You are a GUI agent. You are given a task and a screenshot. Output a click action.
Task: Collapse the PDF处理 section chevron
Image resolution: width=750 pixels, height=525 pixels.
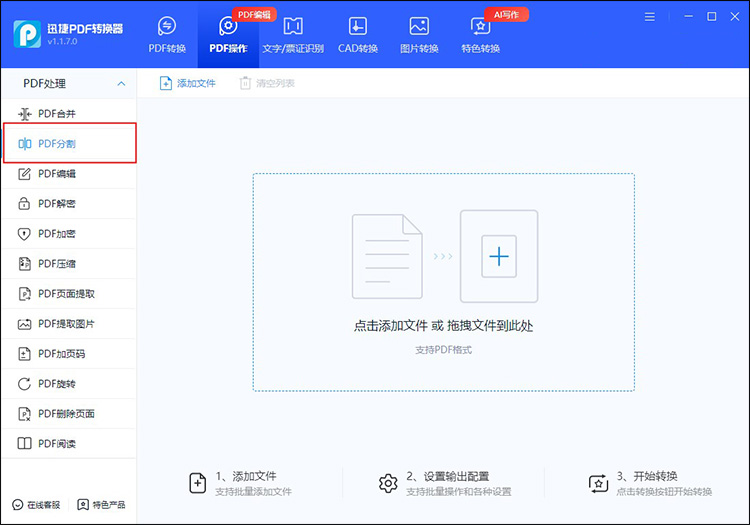point(121,84)
